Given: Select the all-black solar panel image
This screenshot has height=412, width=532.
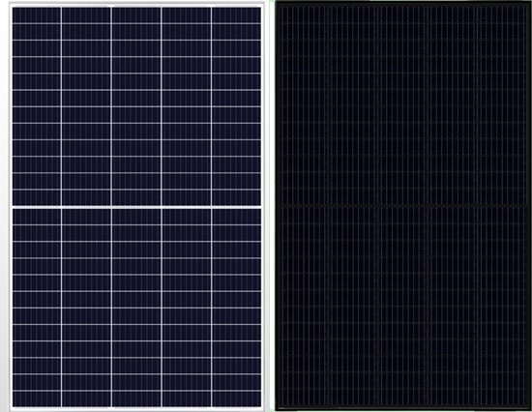Looking at the screenshot, I should click(x=403, y=206).
